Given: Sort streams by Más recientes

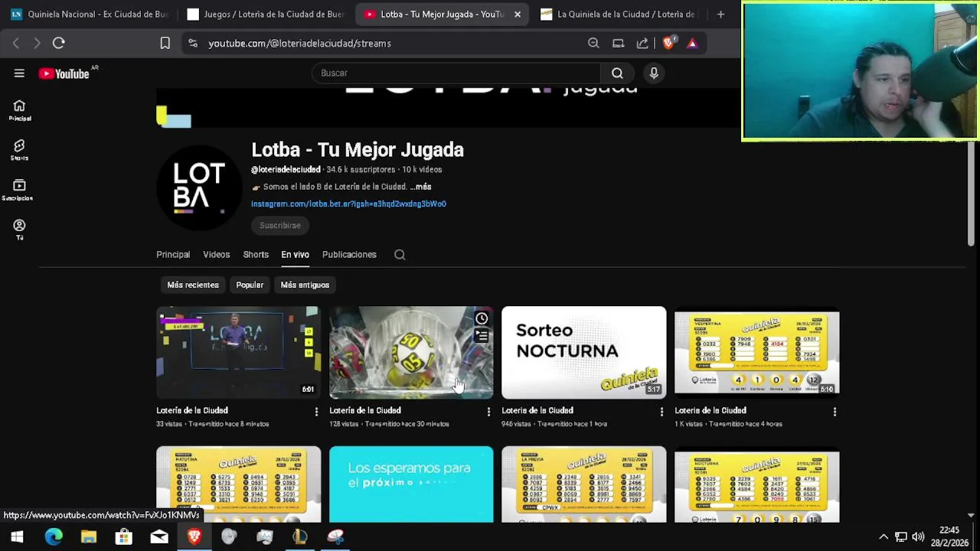Looking at the screenshot, I should click(193, 285).
